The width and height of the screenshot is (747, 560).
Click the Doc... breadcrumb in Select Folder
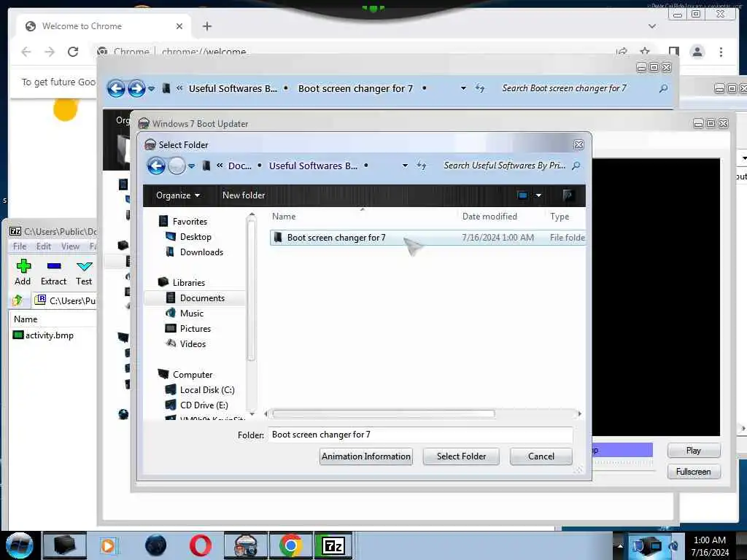tap(239, 166)
